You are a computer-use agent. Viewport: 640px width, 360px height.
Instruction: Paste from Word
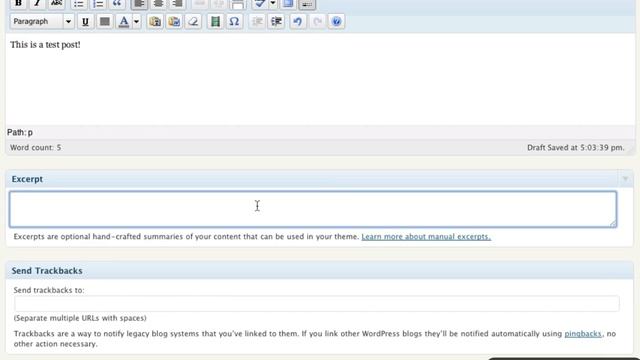point(174,22)
